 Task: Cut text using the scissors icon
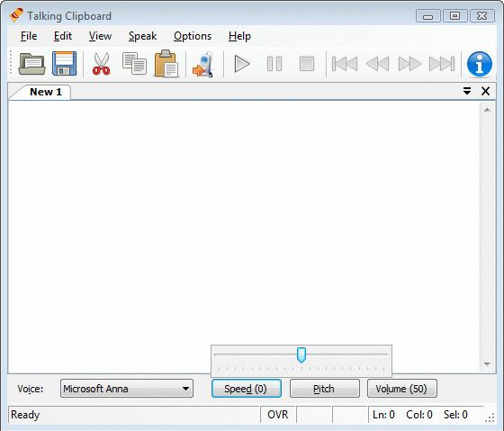click(x=101, y=64)
